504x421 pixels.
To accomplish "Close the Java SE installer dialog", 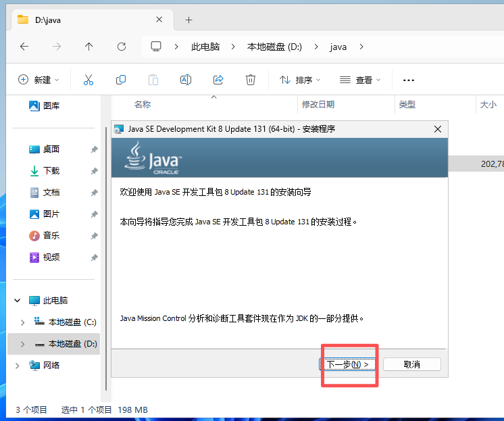I will (x=438, y=129).
